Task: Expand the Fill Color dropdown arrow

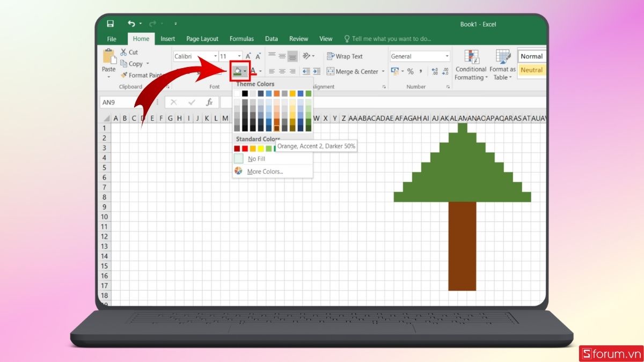Action: coord(245,71)
